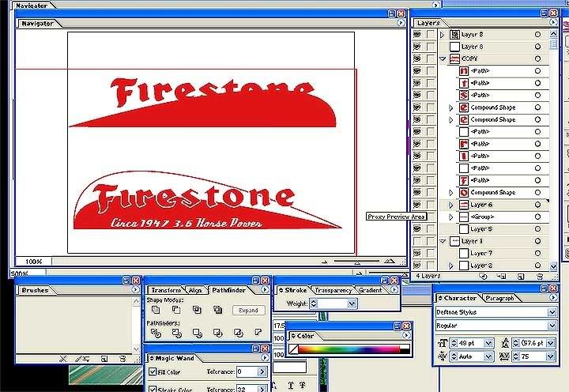569x392 pixels.
Task: Click Delete Brush trash icon
Action: pyautogui.click(x=122, y=359)
